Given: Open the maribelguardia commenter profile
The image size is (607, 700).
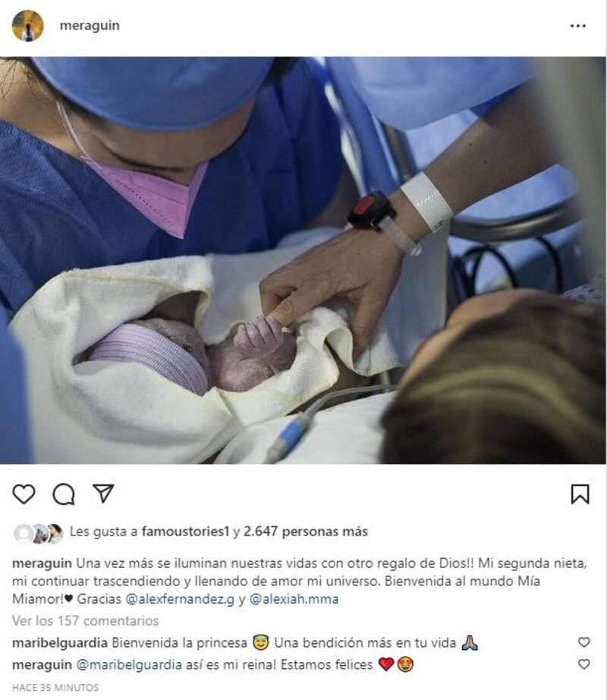Looking at the screenshot, I should [60, 643].
